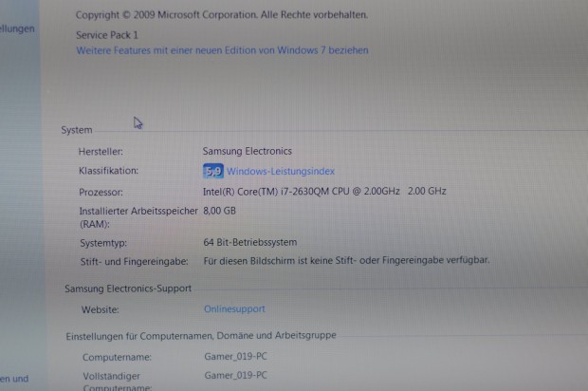
Task: Click the '2.00 GHz' clock speed text
Action: [427, 192]
